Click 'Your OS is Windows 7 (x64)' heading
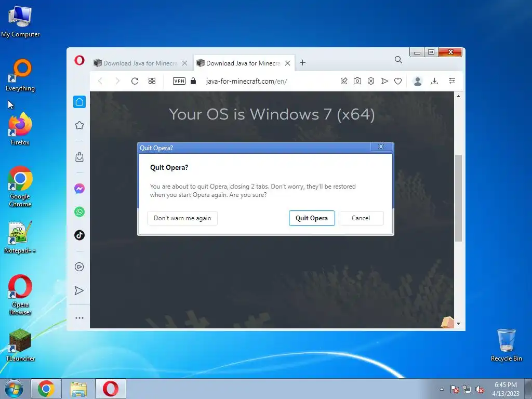This screenshot has width=532, height=399. 272,114
